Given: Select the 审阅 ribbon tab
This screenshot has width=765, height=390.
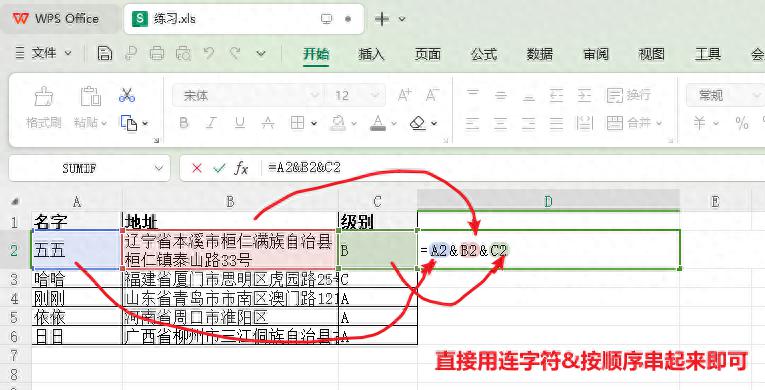Looking at the screenshot, I should click(x=596, y=54).
